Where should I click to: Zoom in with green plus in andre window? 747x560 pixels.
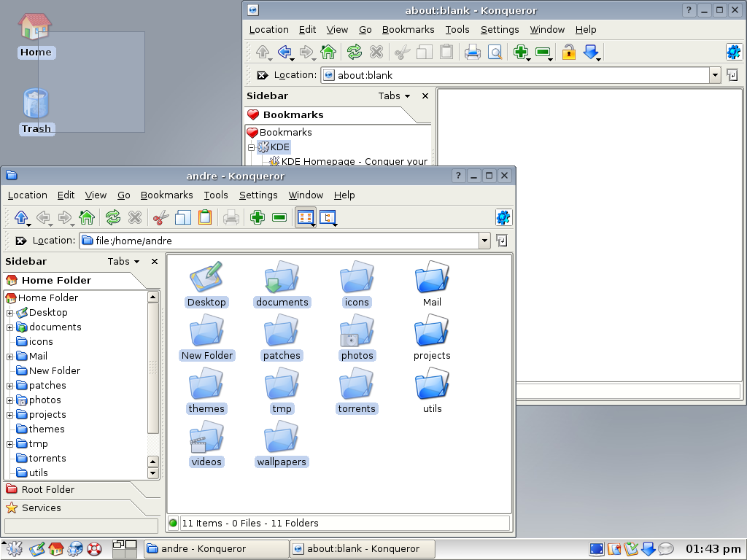coord(258,217)
